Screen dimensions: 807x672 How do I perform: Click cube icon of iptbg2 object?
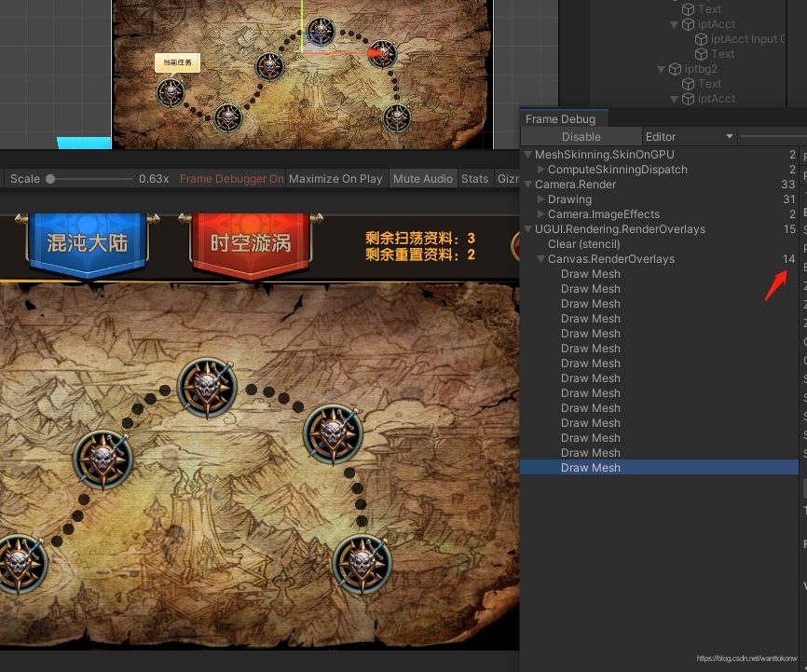pyautogui.click(x=675, y=69)
